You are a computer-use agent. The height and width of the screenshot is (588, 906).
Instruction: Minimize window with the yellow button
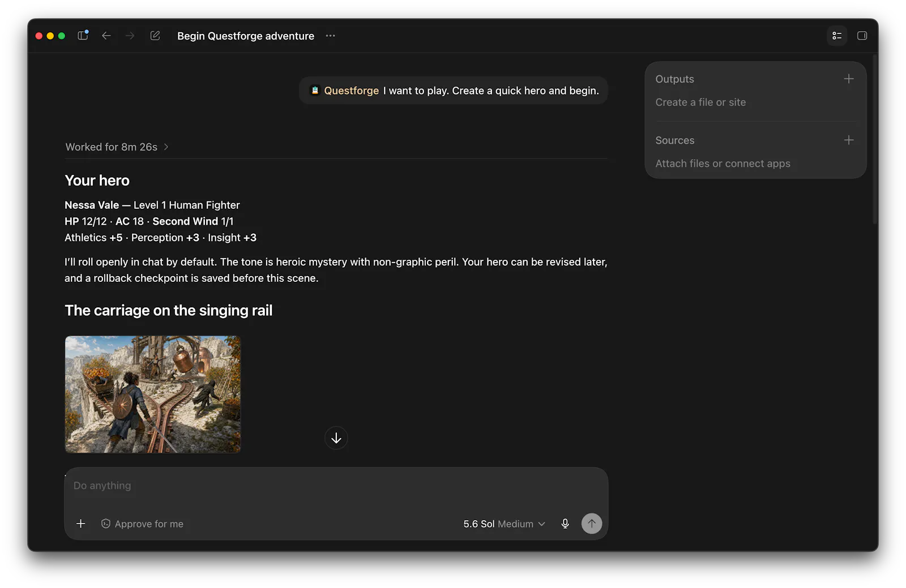coord(50,36)
